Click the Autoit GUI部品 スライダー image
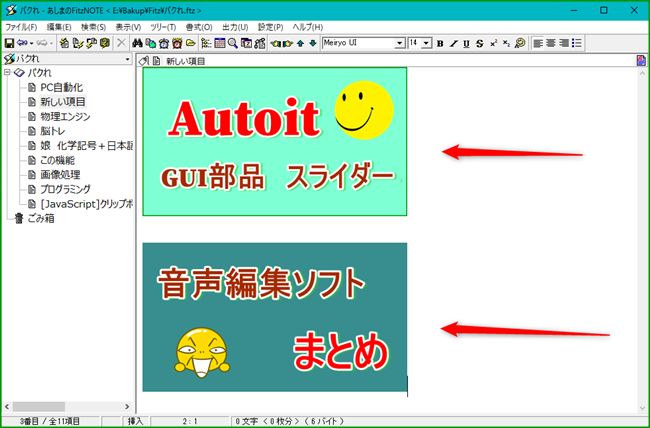 pyautogui.click(x=275, y=141)
